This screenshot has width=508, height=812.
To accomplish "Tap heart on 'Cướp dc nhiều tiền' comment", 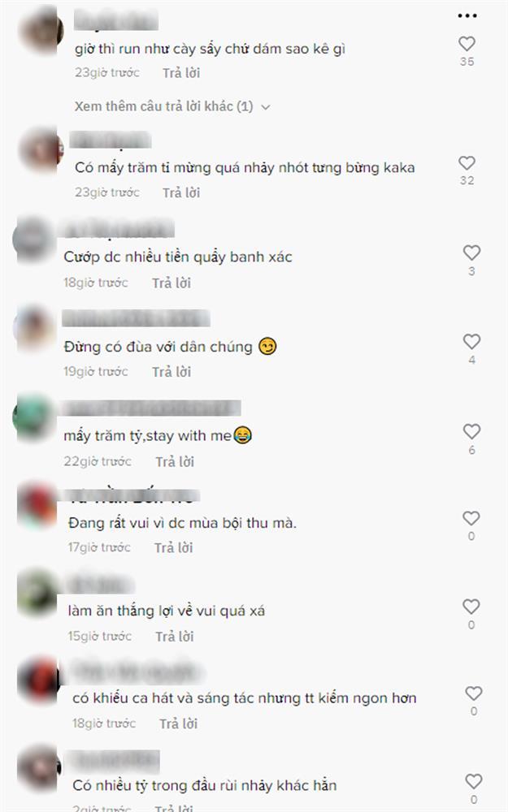I will (x=471, y=253).
